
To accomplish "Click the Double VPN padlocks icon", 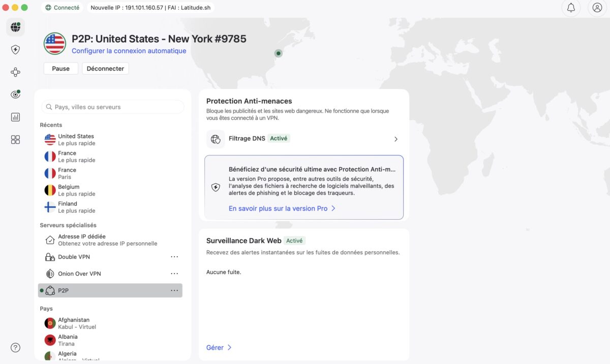I will [50, 257].
